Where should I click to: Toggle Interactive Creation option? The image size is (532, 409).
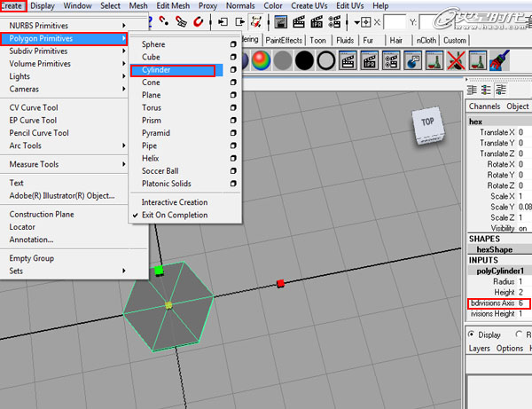(x=175, y=202)
